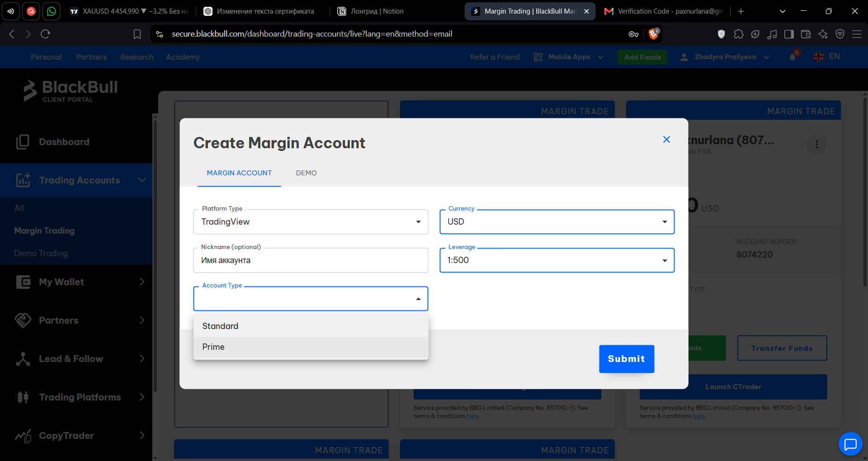The height and width of the screenshot is (461, 868).
Task: Change language using EN flag
Action: [826, 56]
